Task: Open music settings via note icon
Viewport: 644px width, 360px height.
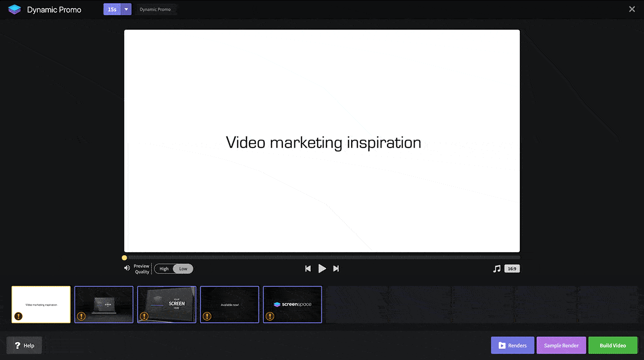Action: coord(497,269)
